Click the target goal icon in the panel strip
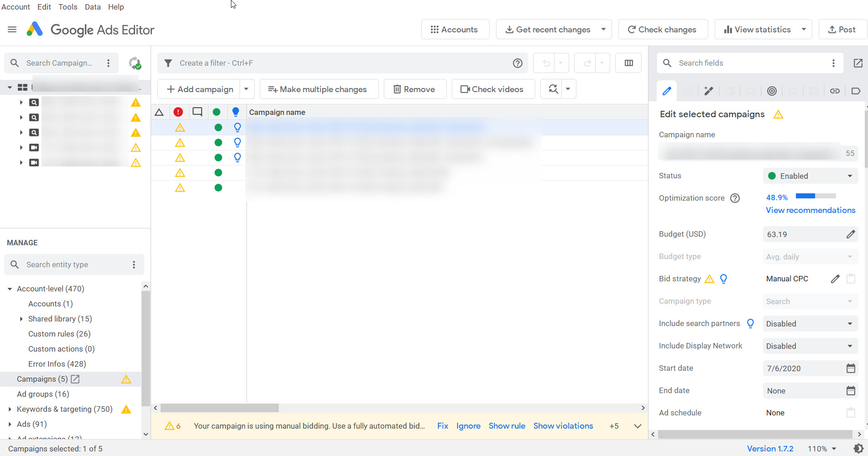The width and height of the screenshot is (868, 456). coord(772,91)
